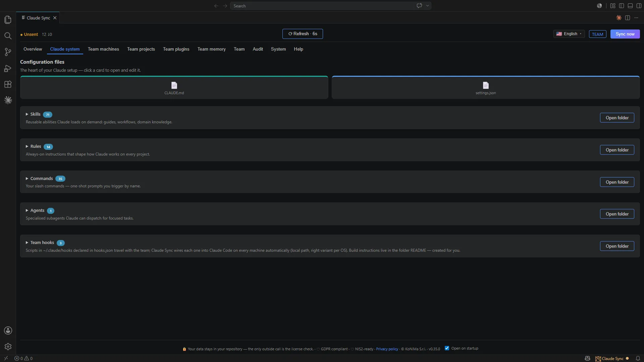644x362 pixels.
Task: Close the Claude Sync tab
Action: [55, 18]
